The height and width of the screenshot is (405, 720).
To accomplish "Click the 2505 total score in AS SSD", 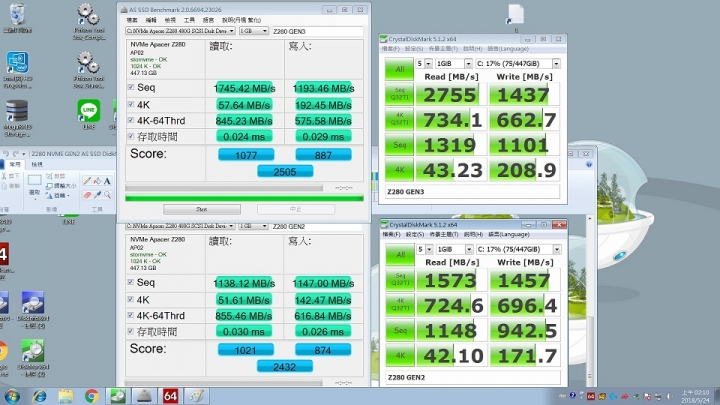I will tap(285, 172).
